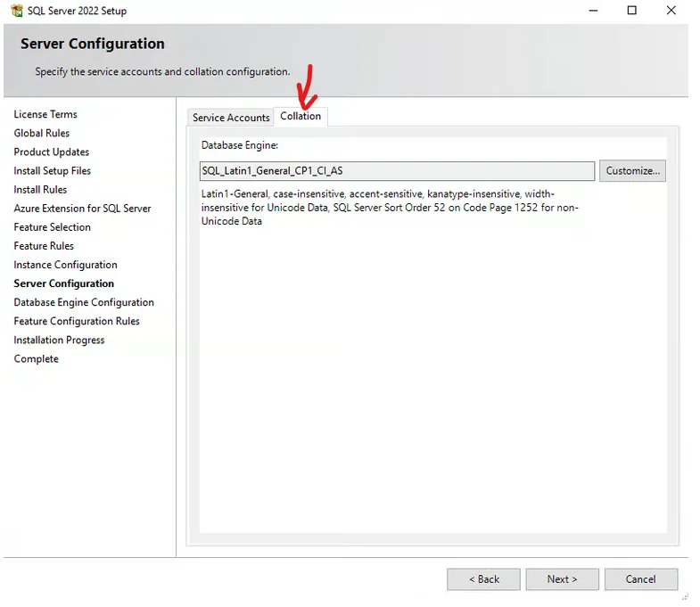Go to the next setup step
This screenshot has height=607, width=700.
562,579
